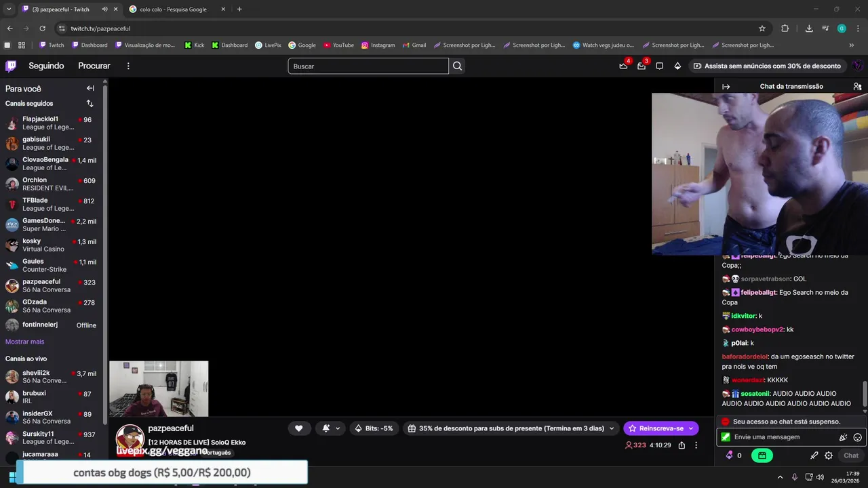Screen dimensions: 868x488
Task: Open system volume tray icon
Action: click(x=821, y=477)
